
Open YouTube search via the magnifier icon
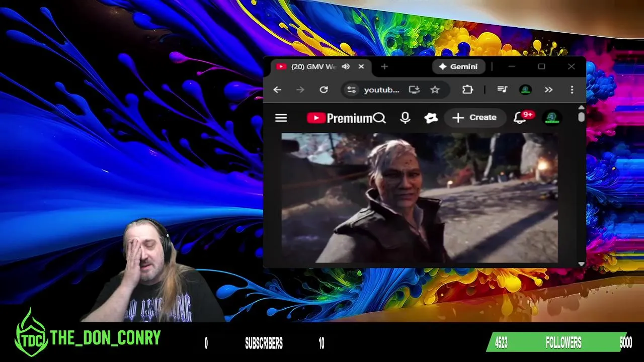click(x=380, y=118)
